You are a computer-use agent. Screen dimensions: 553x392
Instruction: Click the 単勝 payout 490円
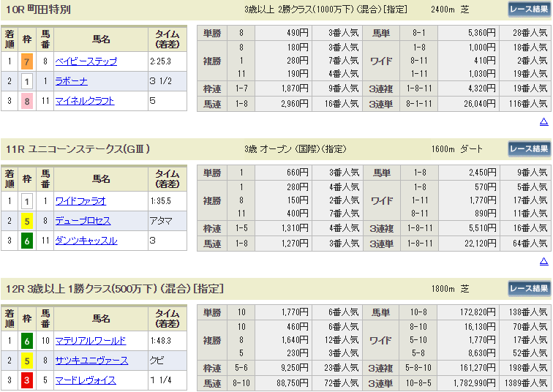298,33
